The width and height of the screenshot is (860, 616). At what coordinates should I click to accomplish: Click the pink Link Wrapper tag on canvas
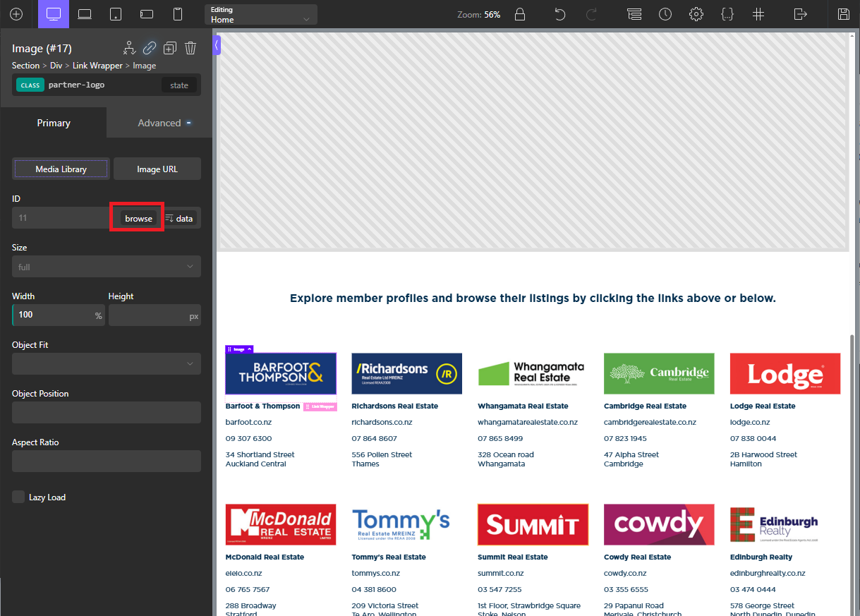pos(320,406)
